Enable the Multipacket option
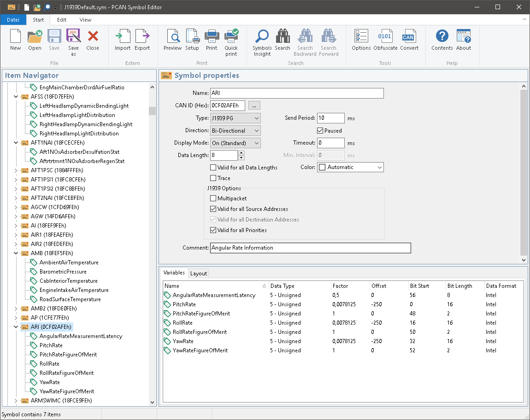Screen dimensions: 530x420 (x=213, y=198)
